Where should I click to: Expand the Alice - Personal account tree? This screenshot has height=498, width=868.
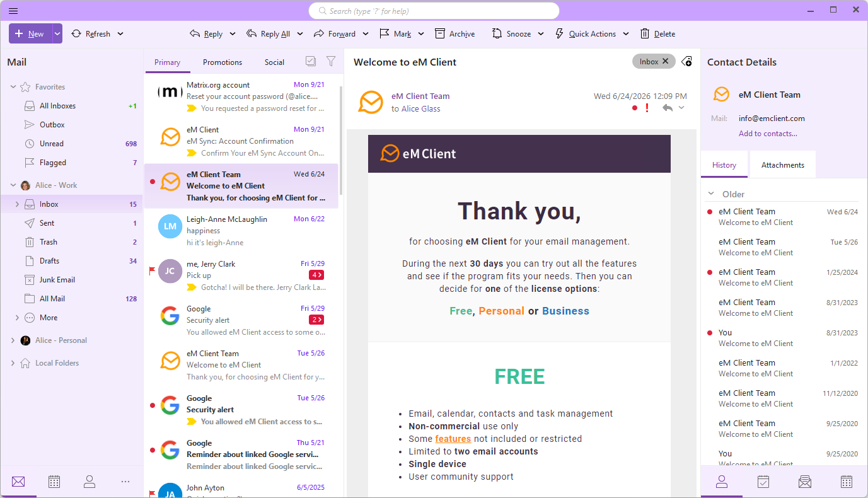pyautogui.click(x=13, y=340)
